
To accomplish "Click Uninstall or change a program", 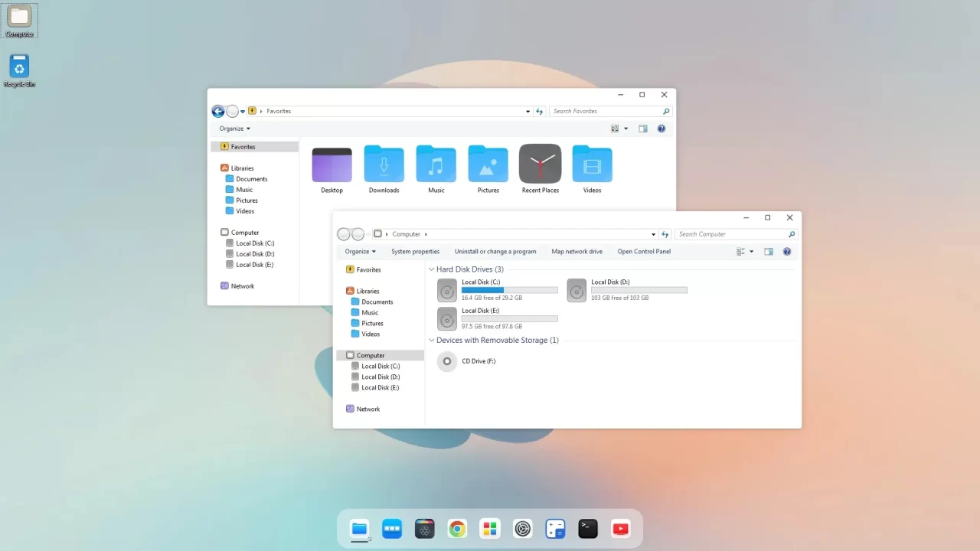I will 495,252.
